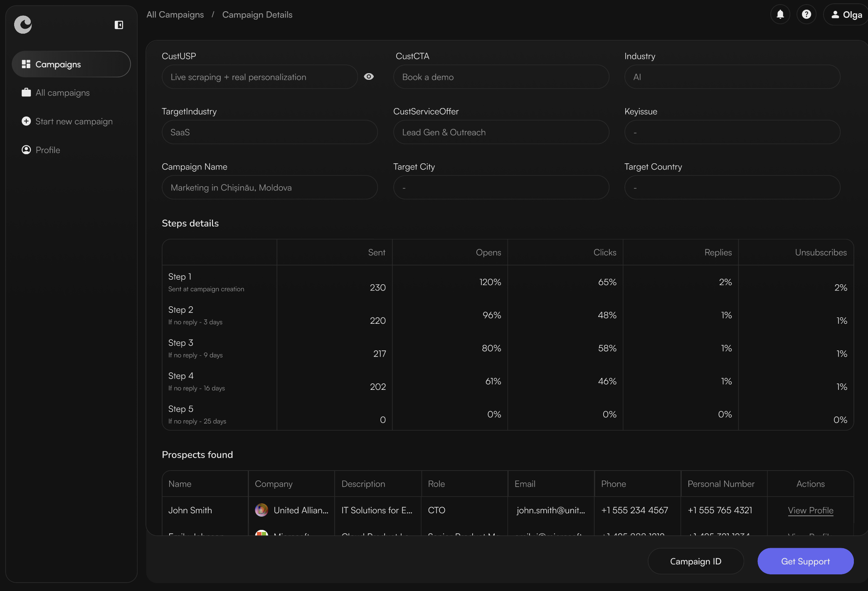
Task: Open the help question mark icon
Action: (x=806, y=15)
